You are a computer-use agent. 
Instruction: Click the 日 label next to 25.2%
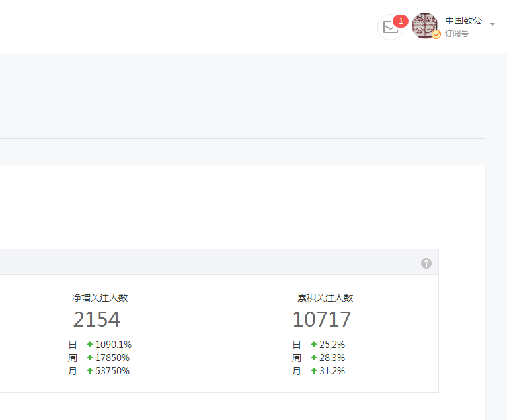pyautogui.click(x=297, y=345)
